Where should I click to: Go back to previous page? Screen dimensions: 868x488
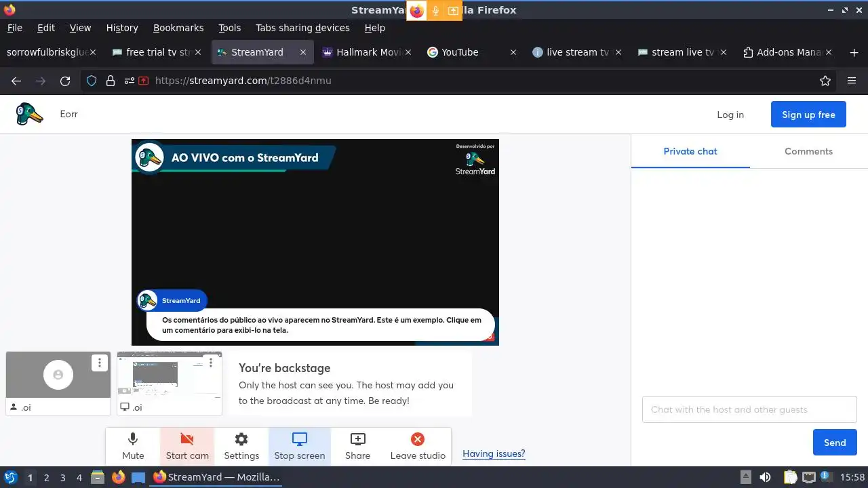point(16,81)
